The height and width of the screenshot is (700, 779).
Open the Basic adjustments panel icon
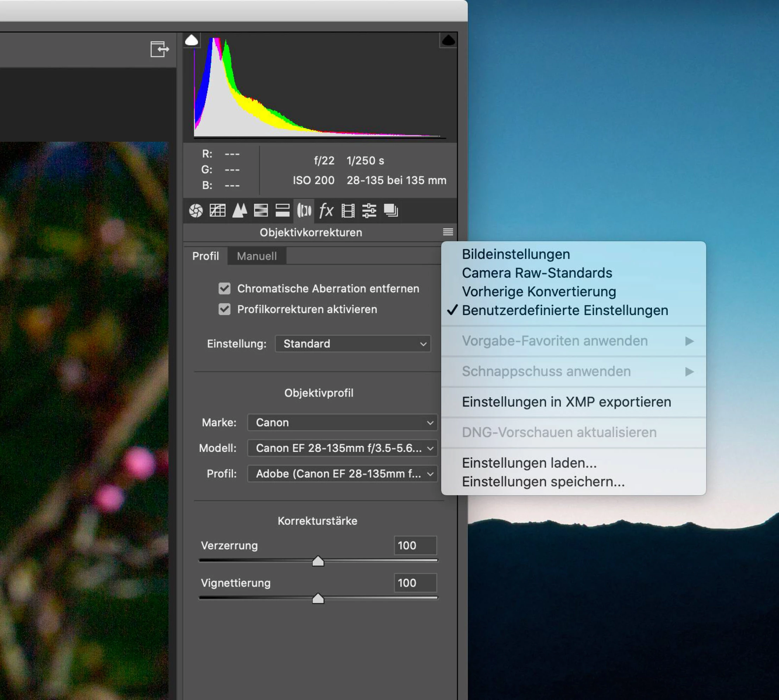pos(196,210)
